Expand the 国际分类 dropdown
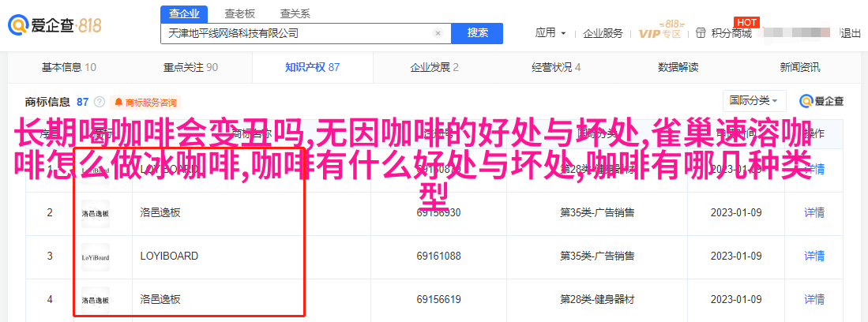The width and height of the screenshot is (868, 322). click(754, 101)
